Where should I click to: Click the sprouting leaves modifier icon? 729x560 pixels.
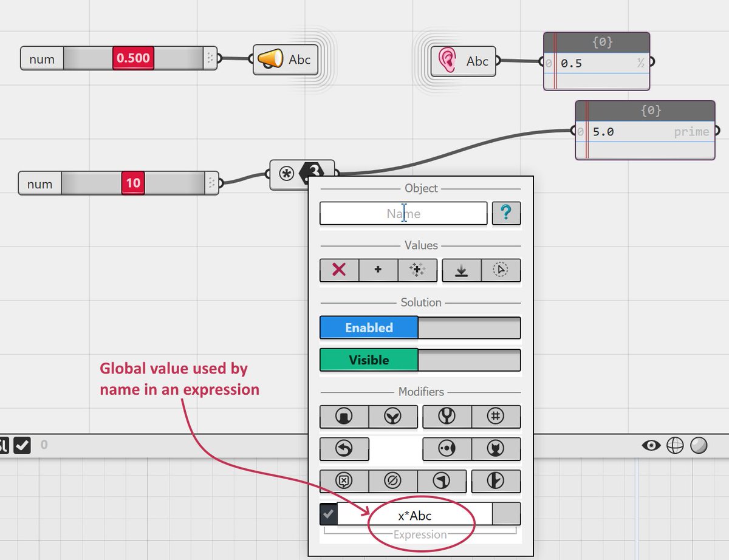(x=393, y=416)
